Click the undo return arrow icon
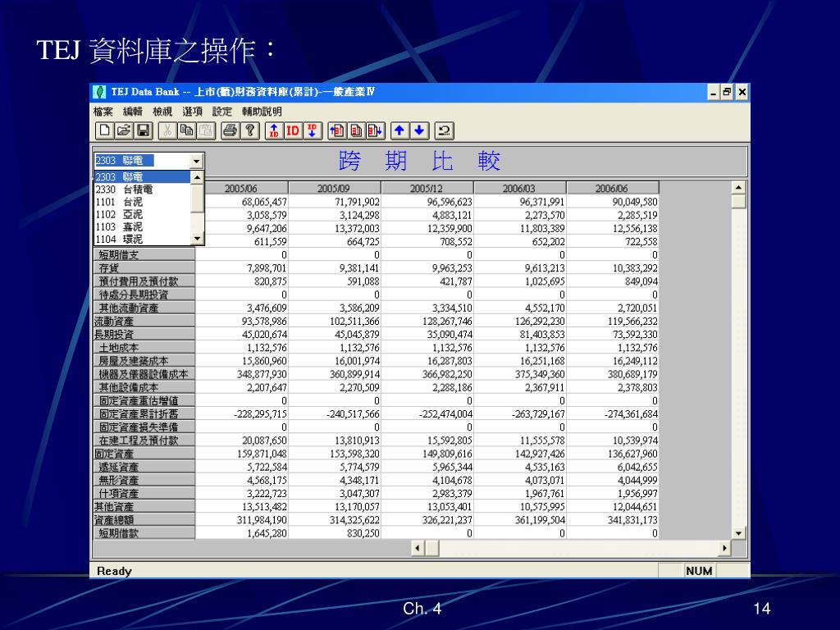Viewport: 840px width, 630px height. point(444,130)
